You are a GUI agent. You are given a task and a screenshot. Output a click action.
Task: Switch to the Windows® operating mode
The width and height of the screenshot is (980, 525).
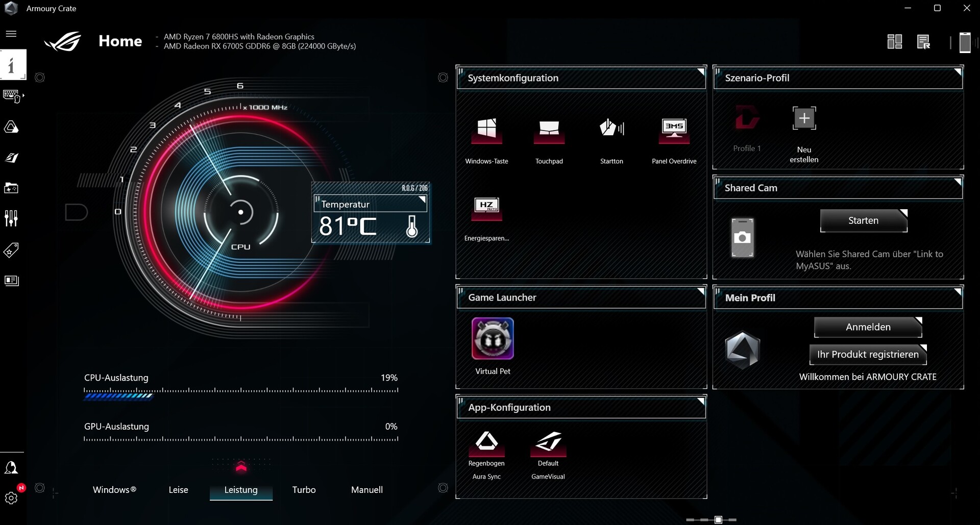tap(114, 490)
